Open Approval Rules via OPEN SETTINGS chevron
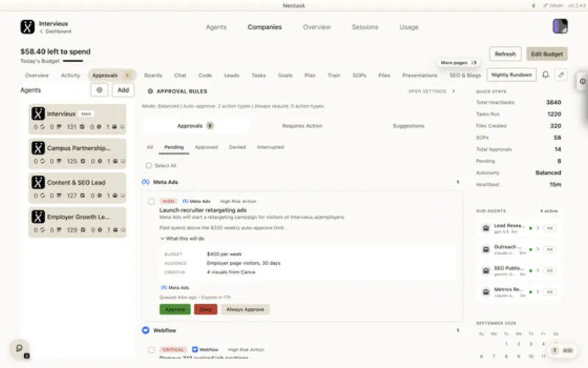 (453, 91)
